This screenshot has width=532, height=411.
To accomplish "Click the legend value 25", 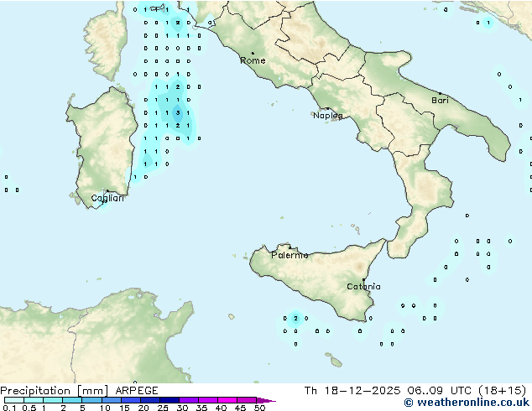I will (x=163, y=408).
